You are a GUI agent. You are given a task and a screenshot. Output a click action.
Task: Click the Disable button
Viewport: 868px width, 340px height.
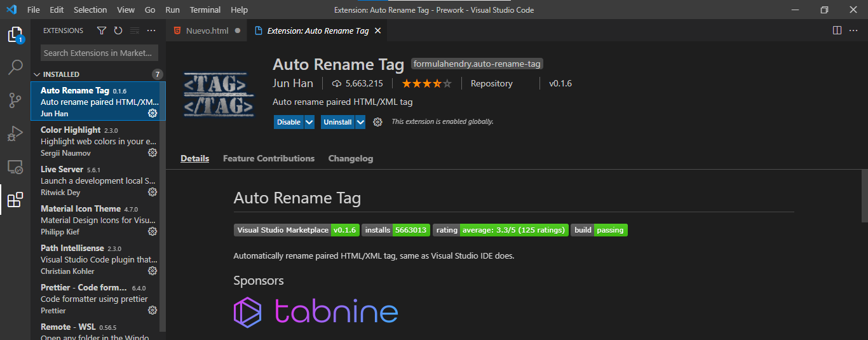click(289, 122)
